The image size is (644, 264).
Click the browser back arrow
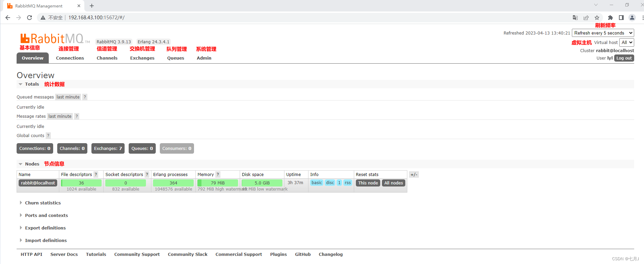tap(8, 18)
